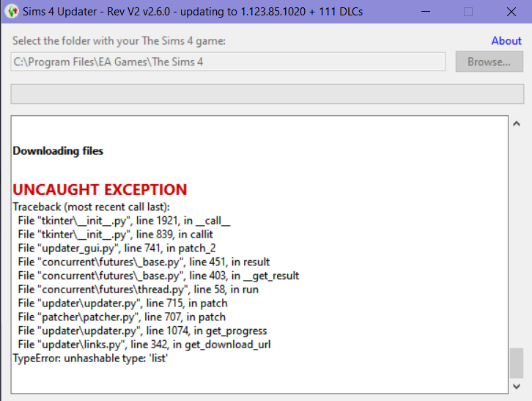Click the log scrollbar up arrow

517,125
